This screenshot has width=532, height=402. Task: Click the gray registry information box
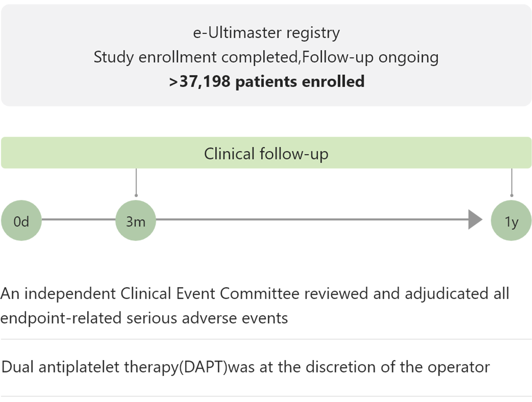click(266, 55)
